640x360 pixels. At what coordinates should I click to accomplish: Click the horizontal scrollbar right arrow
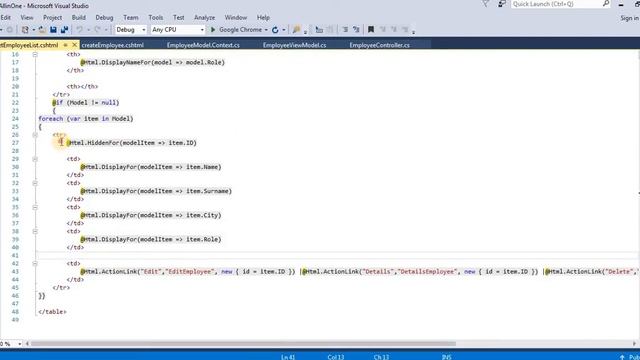(x=635, y=344)
